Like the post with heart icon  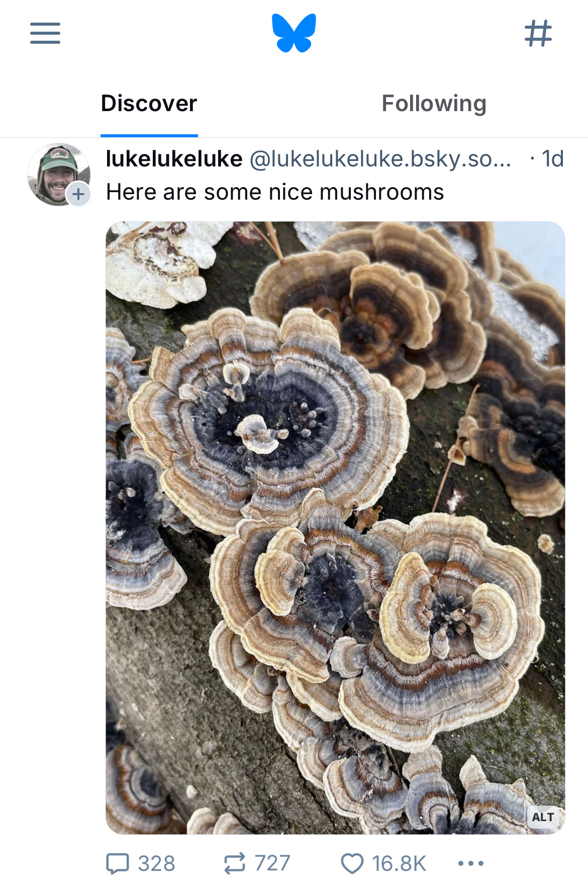point(352,863)
